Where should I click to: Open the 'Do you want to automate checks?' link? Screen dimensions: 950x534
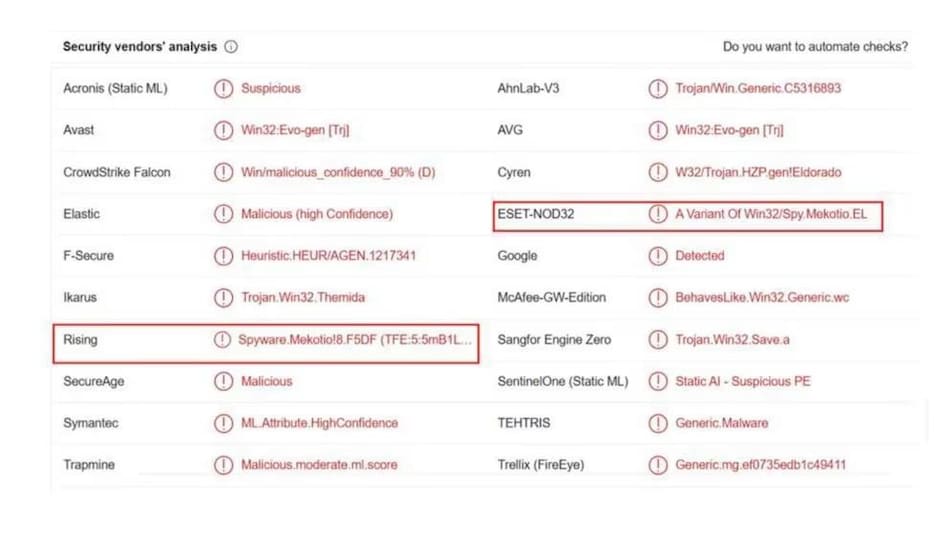tap(815, 47)
